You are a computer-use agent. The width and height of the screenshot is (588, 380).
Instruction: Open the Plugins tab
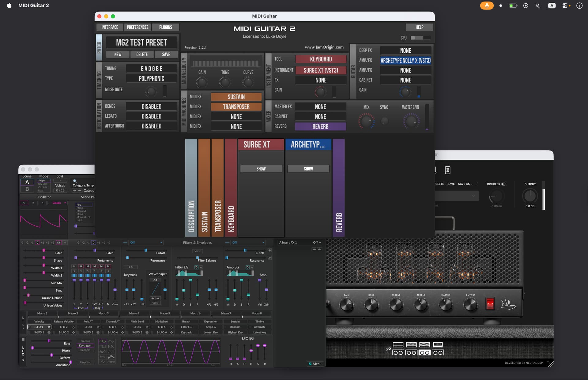pyautogui.click(x=165, y=27)
